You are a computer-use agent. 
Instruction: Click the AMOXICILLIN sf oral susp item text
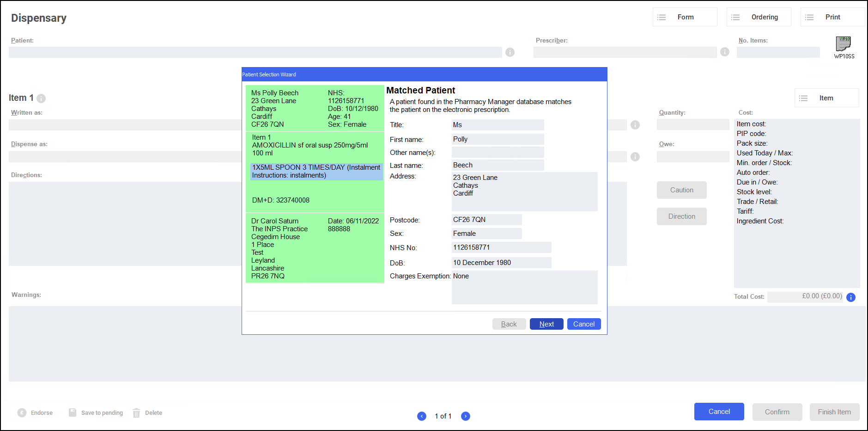click(310, 145)
